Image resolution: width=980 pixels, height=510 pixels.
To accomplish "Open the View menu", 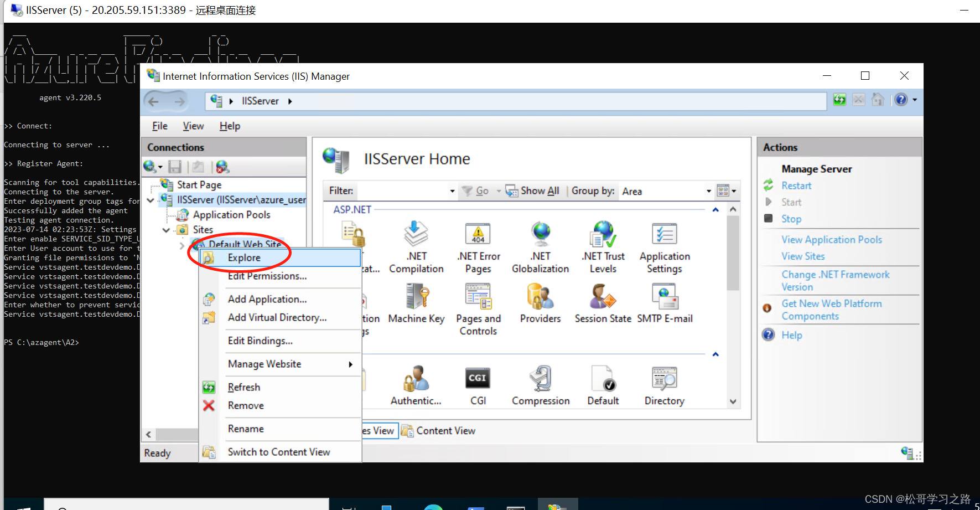I will pos(193,126).
